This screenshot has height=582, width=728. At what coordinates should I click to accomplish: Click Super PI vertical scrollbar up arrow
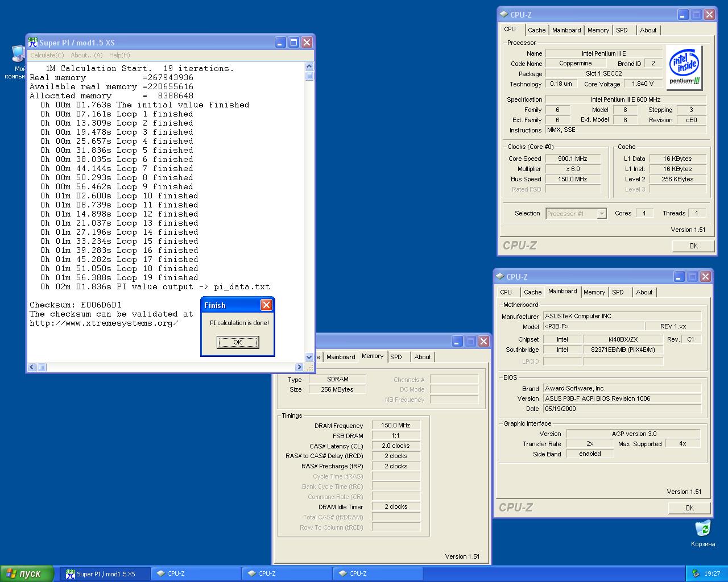[x=309, y=66]
